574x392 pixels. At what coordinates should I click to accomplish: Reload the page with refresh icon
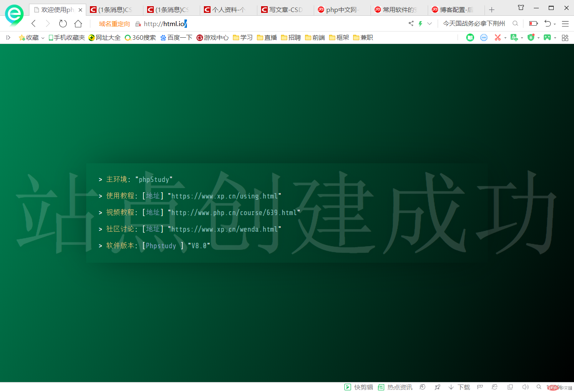coord(63,24)
